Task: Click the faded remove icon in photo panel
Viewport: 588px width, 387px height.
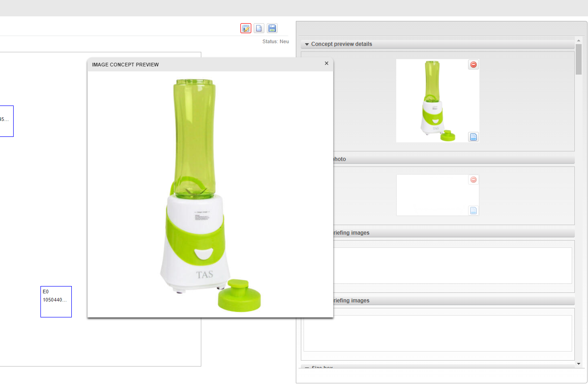Action: pos(473,180)
